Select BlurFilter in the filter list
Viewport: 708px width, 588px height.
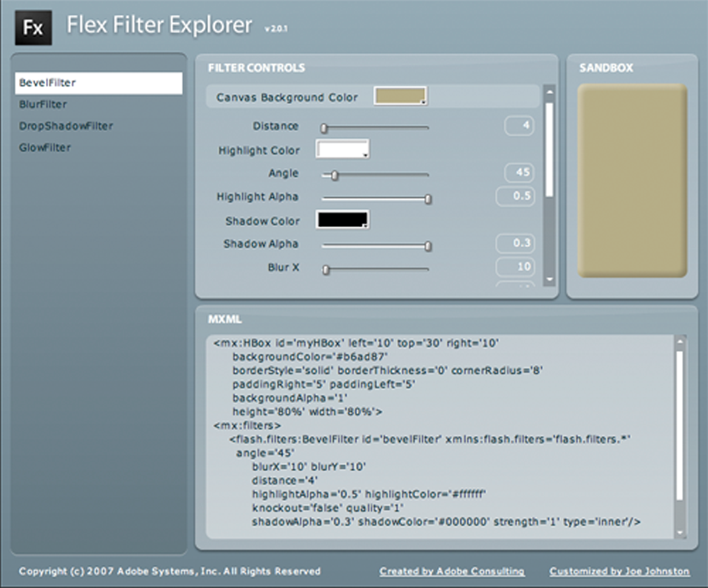tap(43, 105)
